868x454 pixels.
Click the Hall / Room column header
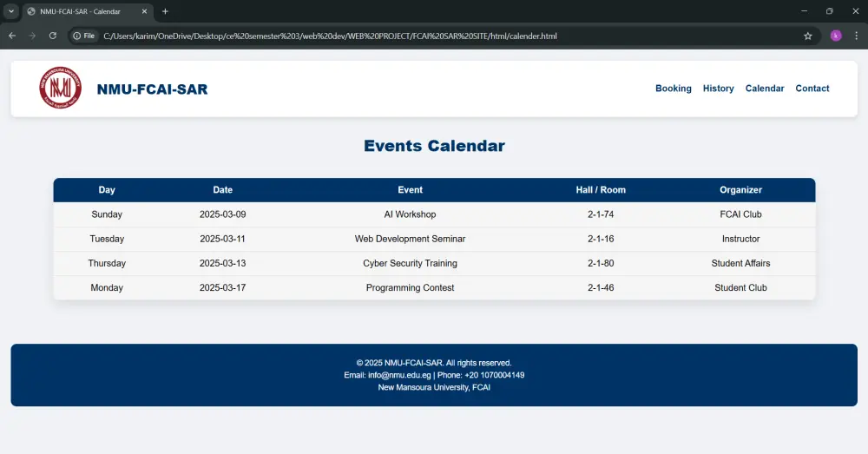(601, 190)
